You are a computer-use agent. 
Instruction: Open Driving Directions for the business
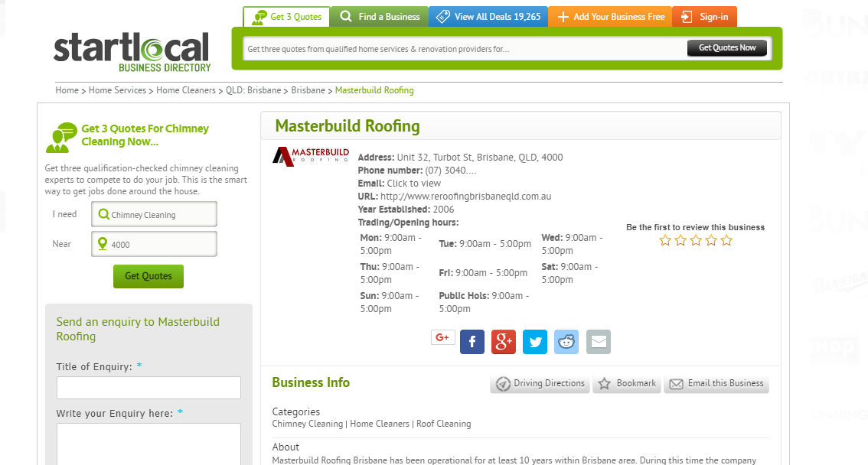pos(540,383)
